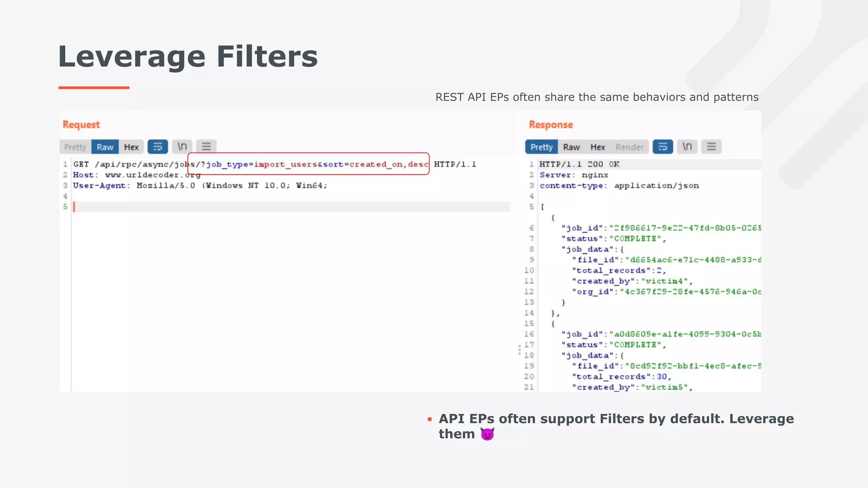This screenshot has height=488, width=868.
Task: Toggle word wrap icon in Response panel
Action: (663, 147)
